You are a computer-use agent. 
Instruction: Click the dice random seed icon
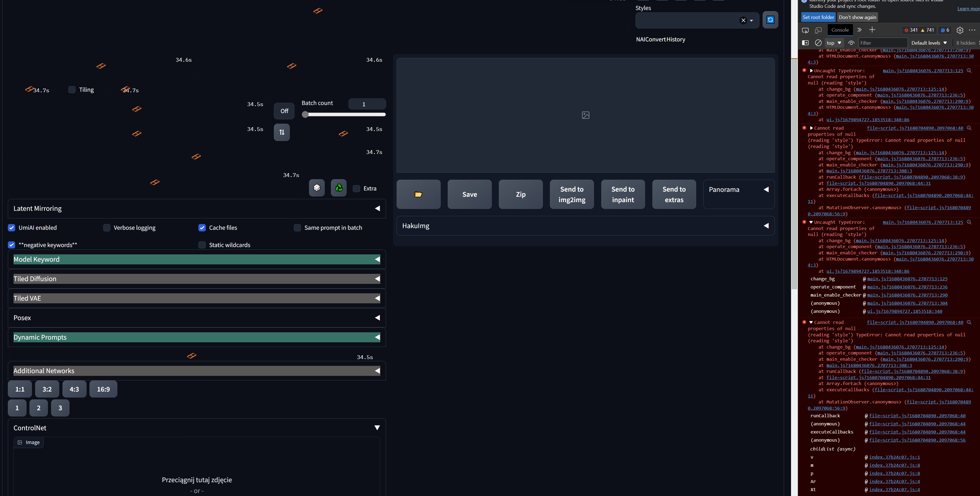pyautogui.click(x=317, y=188)
